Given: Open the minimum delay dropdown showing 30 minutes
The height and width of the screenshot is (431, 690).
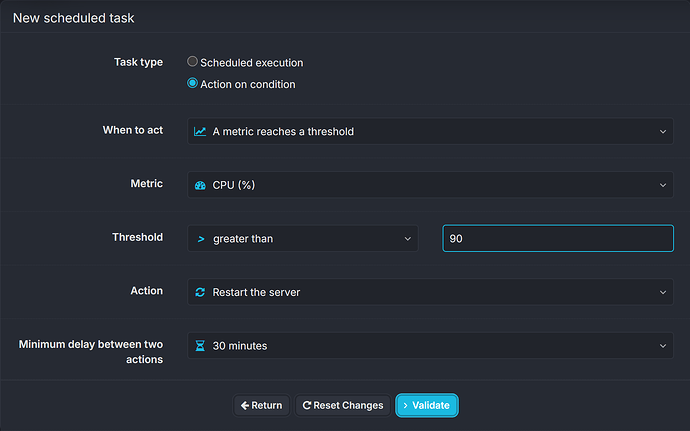Looking at the screenshot, I should [430, 346].
